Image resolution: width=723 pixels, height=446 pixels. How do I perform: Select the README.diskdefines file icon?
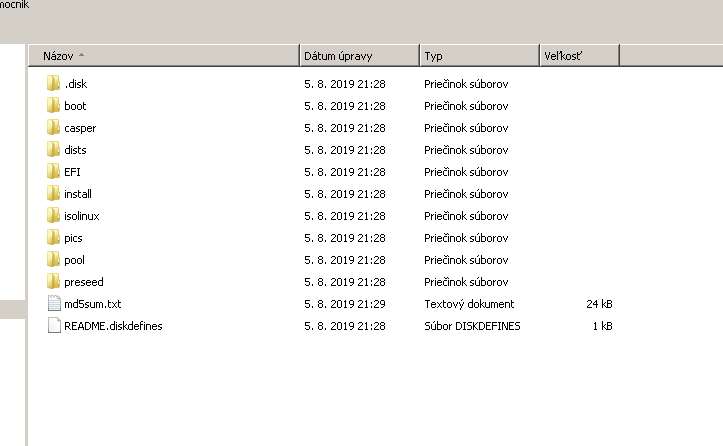(54, 326)
